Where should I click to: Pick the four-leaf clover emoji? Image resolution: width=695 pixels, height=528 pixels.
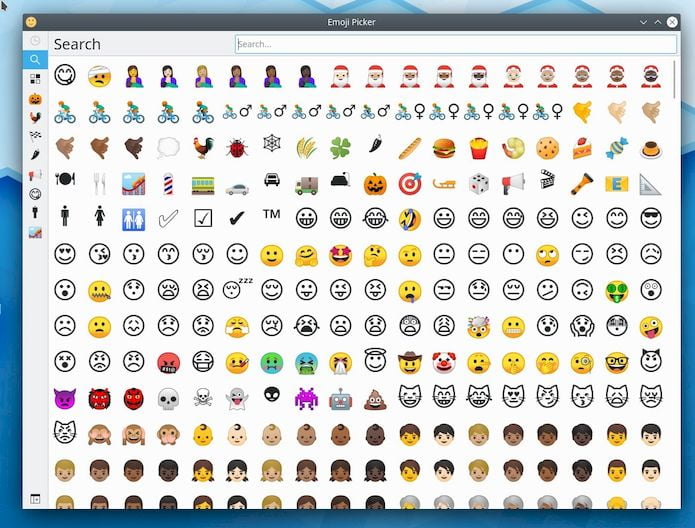[x=340, y=148]
